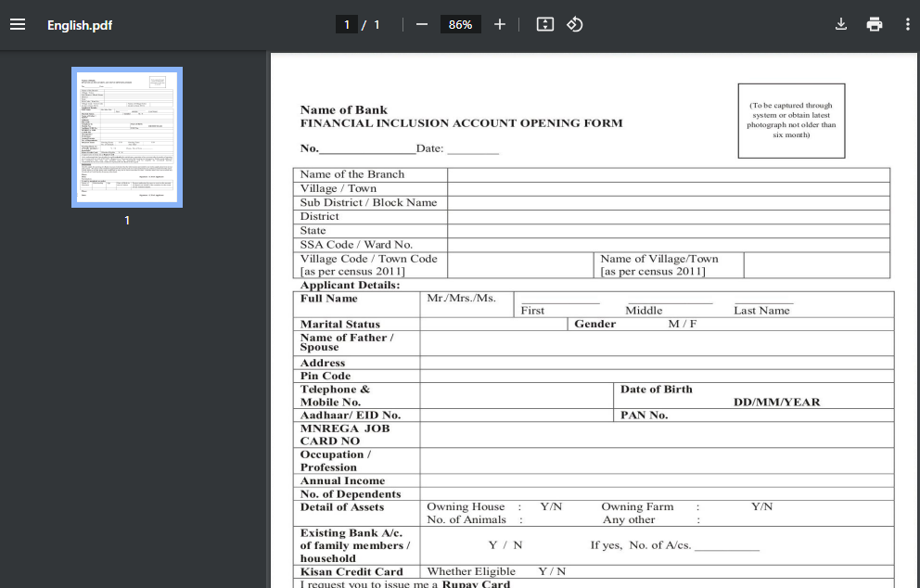This screenshot has width=920, height=588.
Task: Click the 'Whether Eligible' text
Action: pyautogui.click(x=471, y=571)
